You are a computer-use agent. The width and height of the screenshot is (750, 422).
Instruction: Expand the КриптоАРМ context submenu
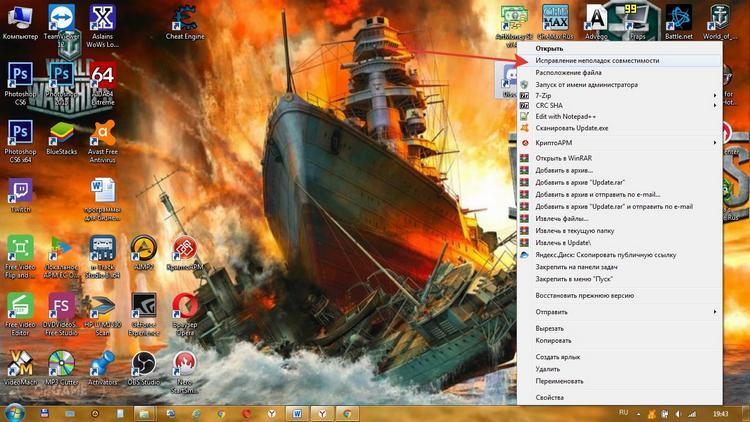(620, 143)
